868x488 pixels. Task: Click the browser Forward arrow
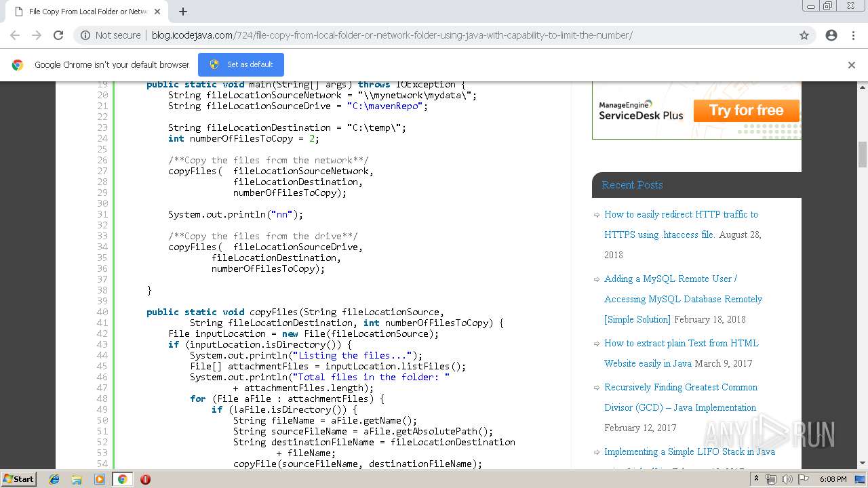[x=37, y=35]
